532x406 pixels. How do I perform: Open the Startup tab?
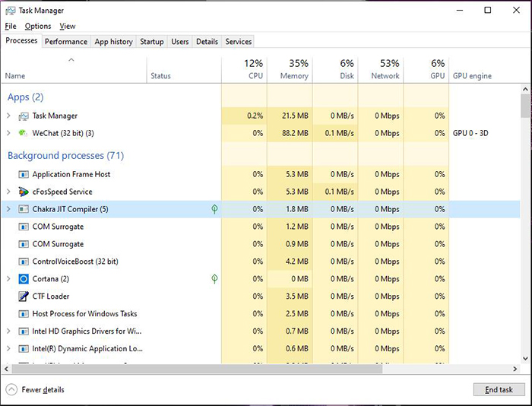point(151,42)
